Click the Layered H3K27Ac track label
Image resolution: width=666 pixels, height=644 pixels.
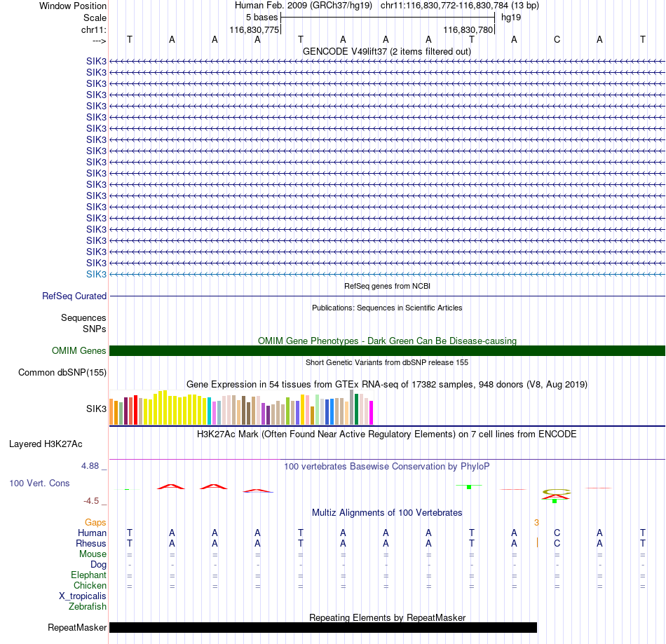pyautogui.click(x=46, y=444)
